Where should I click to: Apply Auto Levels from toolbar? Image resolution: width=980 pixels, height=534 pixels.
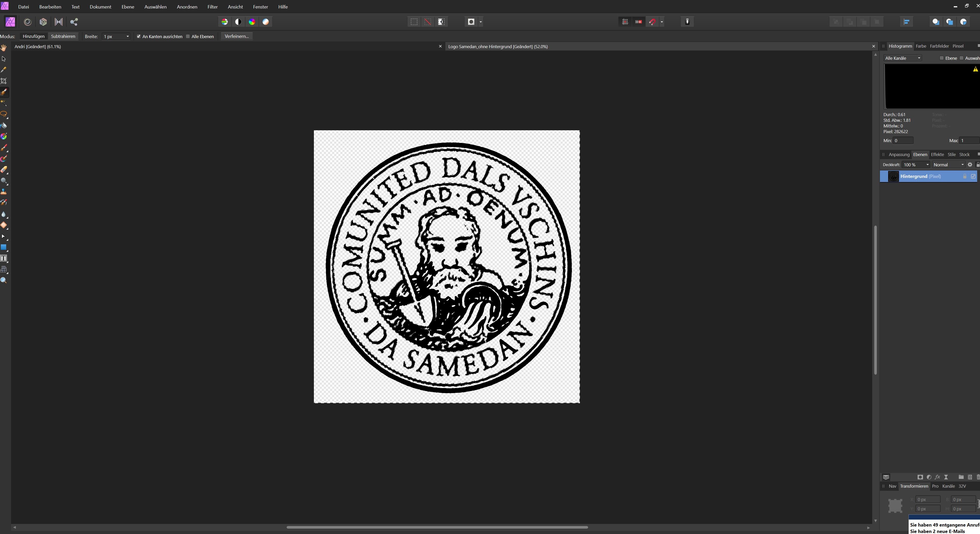click(x=225, y=22)
